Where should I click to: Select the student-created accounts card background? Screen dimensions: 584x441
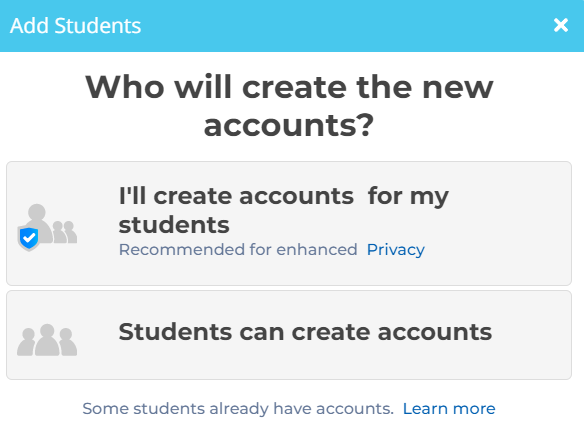pyautogui.click(x=289, y=335)
